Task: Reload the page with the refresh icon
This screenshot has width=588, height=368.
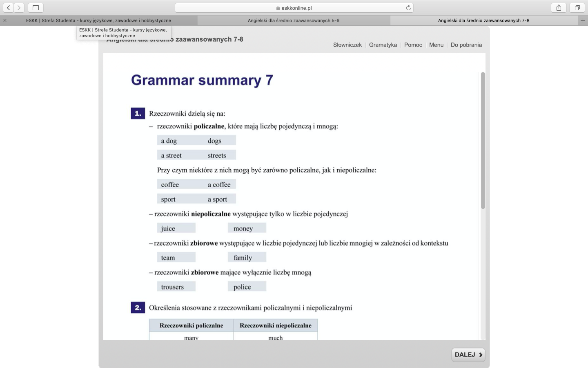Action: (408, 8)
